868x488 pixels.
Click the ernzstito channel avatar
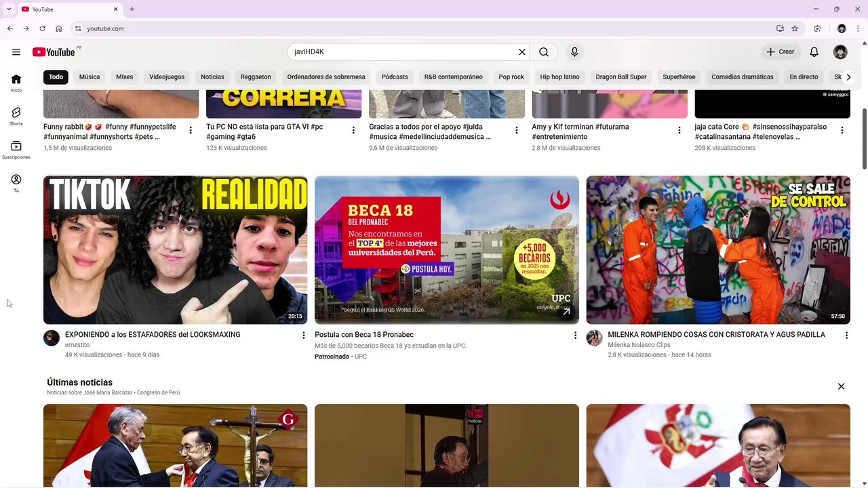[52, 338]
